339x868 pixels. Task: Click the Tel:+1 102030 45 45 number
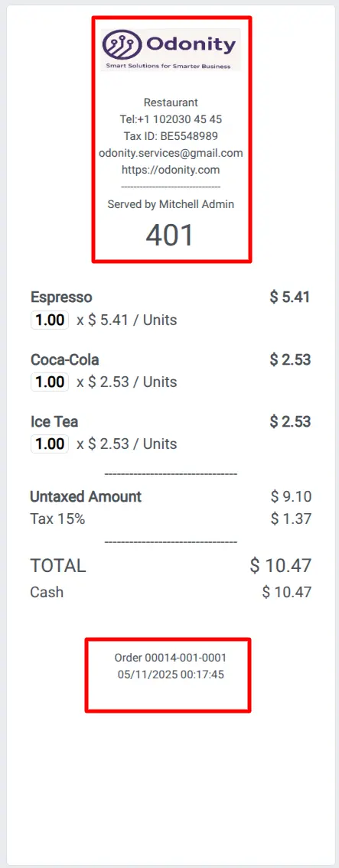pos(171,119)
